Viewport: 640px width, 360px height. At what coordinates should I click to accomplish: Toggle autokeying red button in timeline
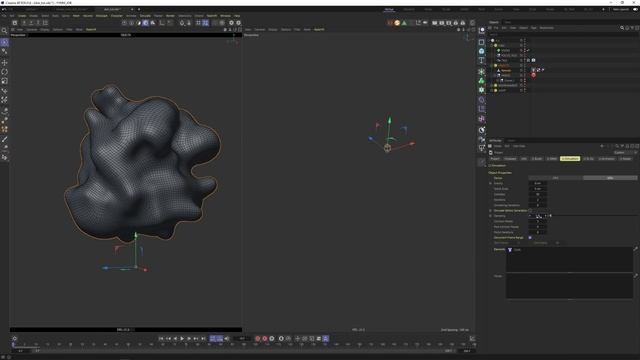pos(264,338)
